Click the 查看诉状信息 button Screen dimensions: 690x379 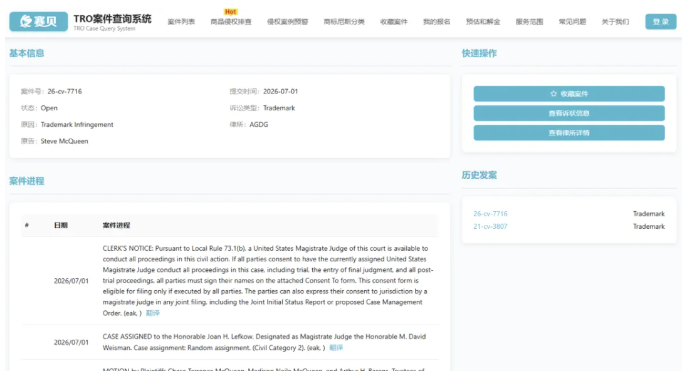pos(569,113)
